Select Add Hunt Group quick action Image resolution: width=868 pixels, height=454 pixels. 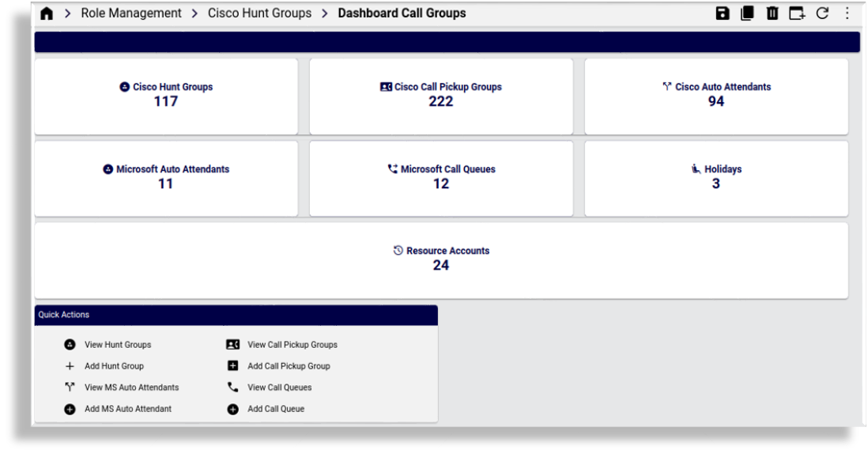(x=114, y=366)
